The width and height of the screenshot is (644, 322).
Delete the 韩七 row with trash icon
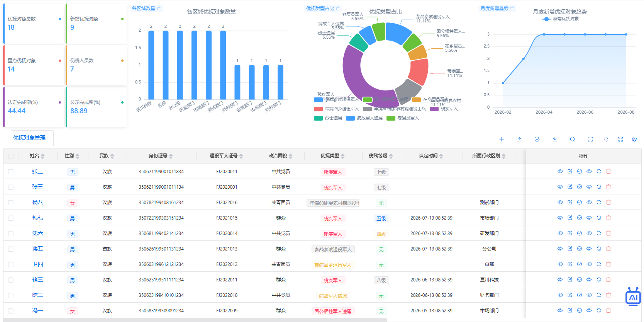(608, 218)
